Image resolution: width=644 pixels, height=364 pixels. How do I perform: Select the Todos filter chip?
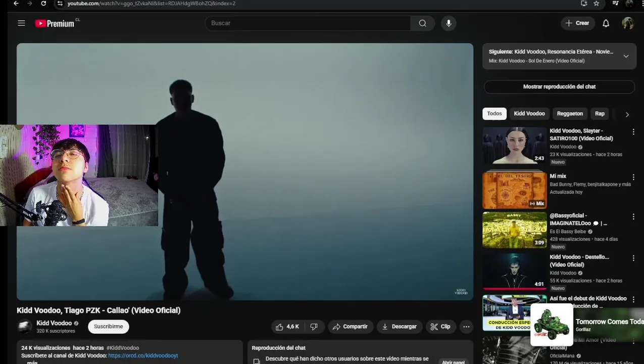coord(494,114)
